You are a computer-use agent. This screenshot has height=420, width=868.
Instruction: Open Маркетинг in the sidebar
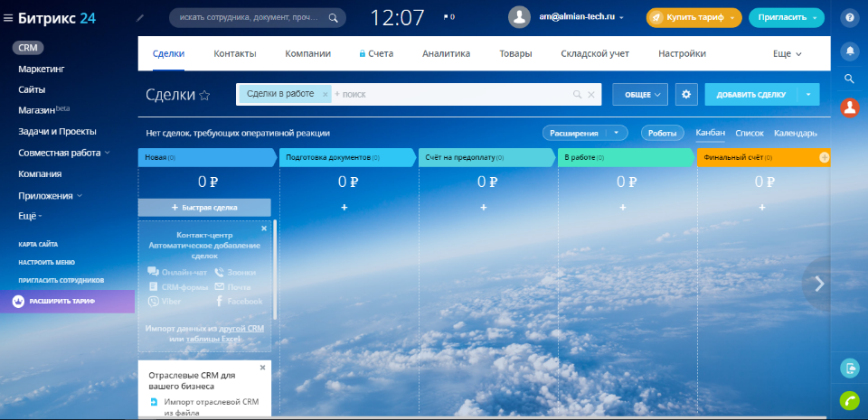(x=42, y=69)
